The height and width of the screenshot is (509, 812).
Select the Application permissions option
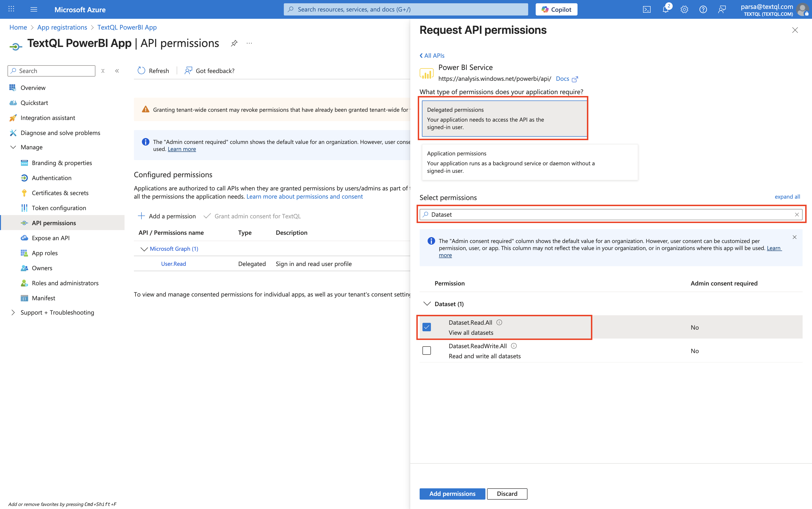tap(529, 162)
